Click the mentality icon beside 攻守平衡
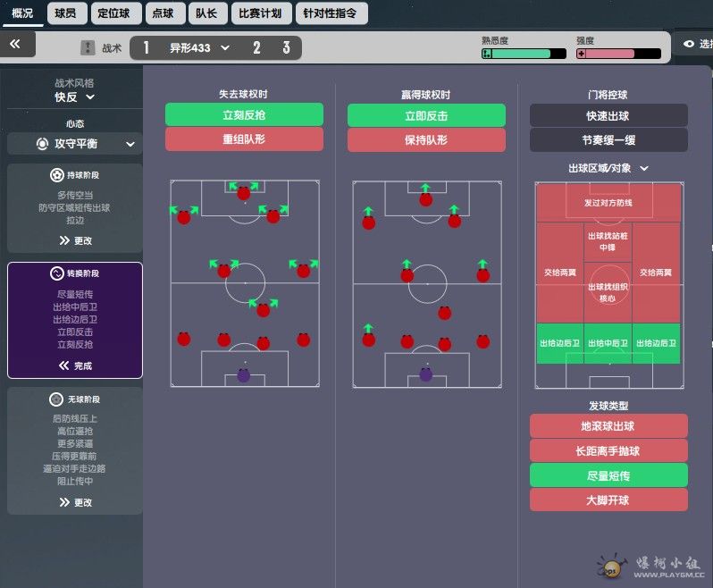 42,144
